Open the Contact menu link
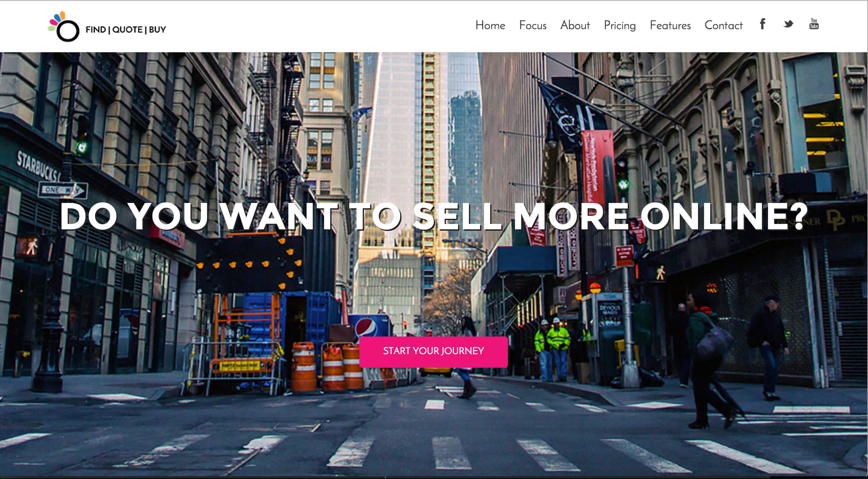868x479 pixels. (723, 25)
